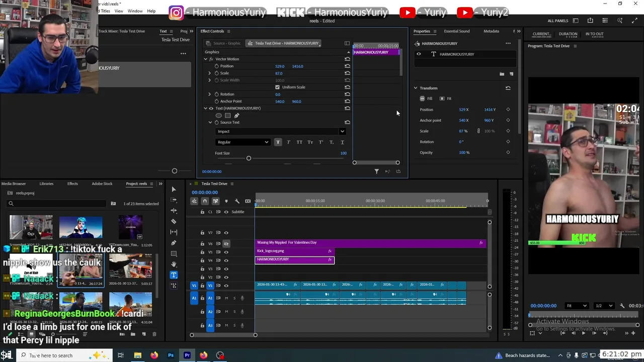
Task: Switch to Effects tab
Action: tap(72, 184)
